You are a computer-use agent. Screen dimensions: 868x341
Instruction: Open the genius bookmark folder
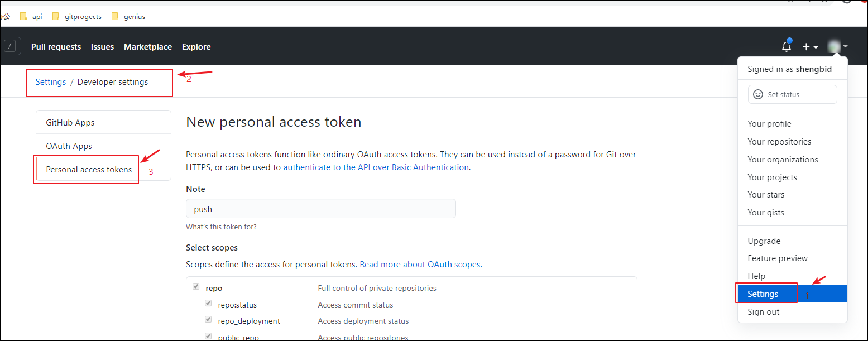128,16
